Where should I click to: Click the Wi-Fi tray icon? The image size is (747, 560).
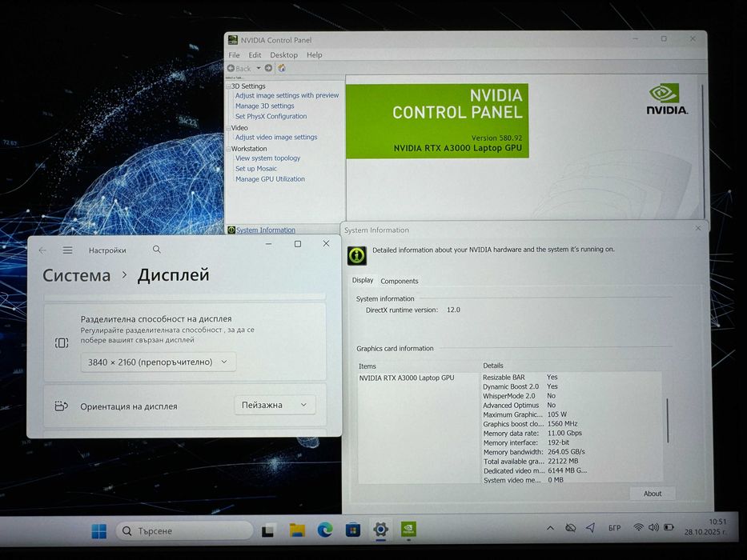click(638, 526)
